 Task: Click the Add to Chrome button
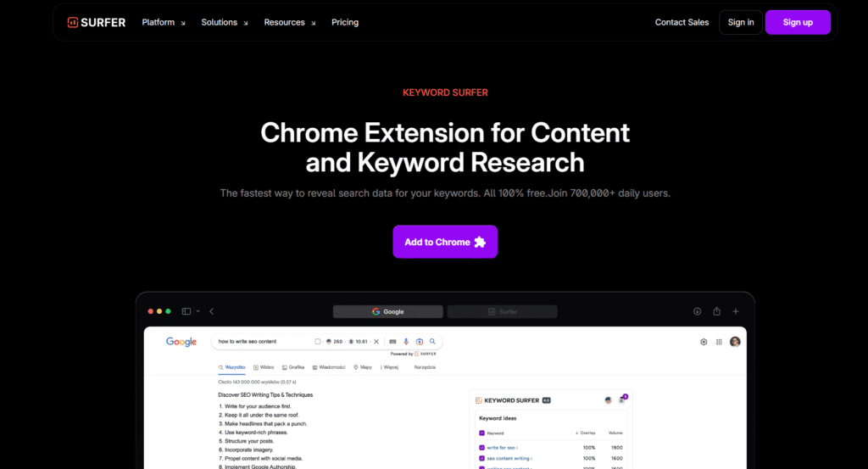pyautogui.click(x=445, y=242)
